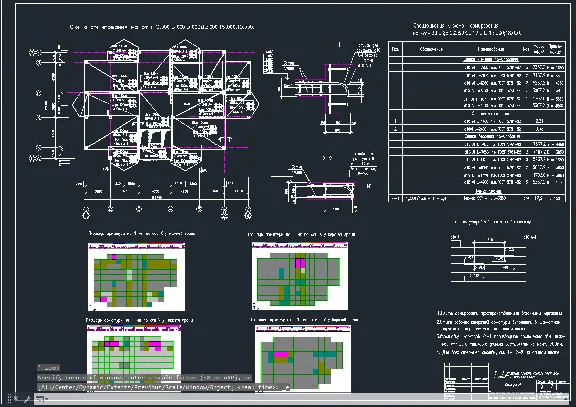Expand command history arrow at line end

287,388
